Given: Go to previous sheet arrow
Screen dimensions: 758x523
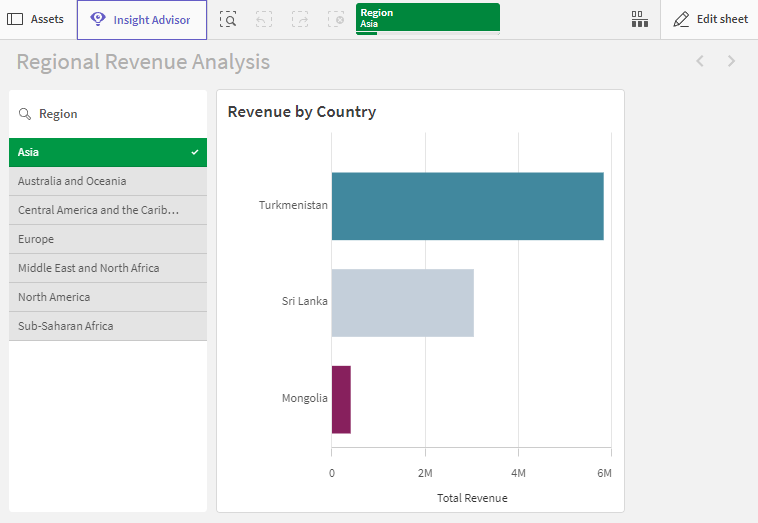Looking at the screenshot, I should tap(700, 61).
